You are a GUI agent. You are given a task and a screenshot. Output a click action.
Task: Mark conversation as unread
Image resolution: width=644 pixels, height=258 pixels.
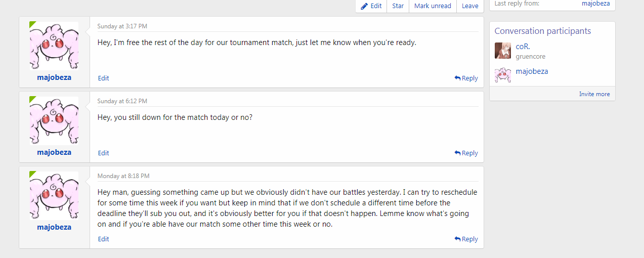click(433, 6)
